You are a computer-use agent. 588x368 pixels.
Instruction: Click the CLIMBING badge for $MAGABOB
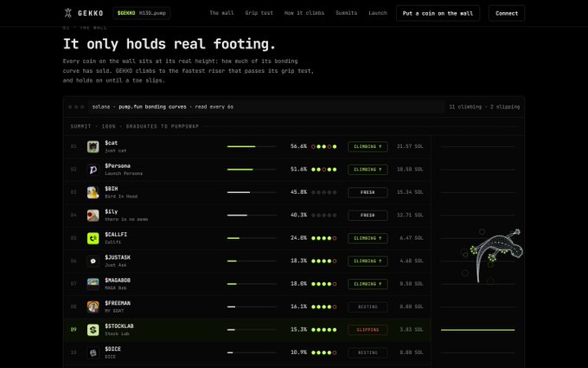click(x=367, y=284)
